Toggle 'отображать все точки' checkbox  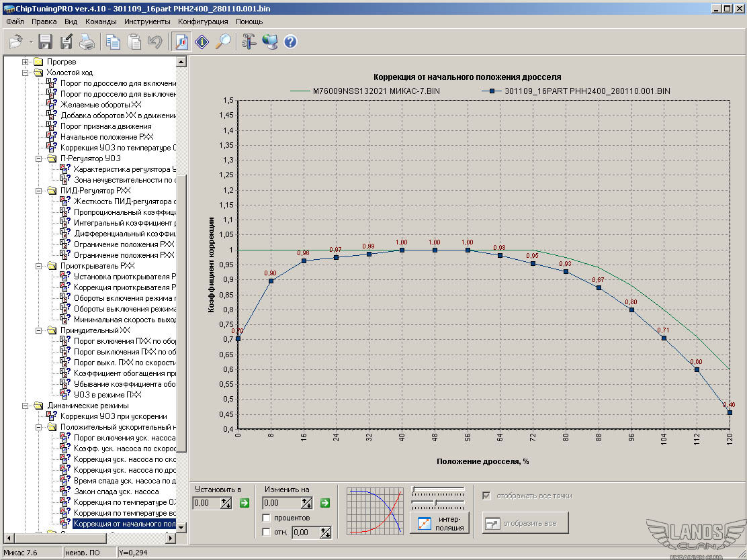(x=486, y=496)
